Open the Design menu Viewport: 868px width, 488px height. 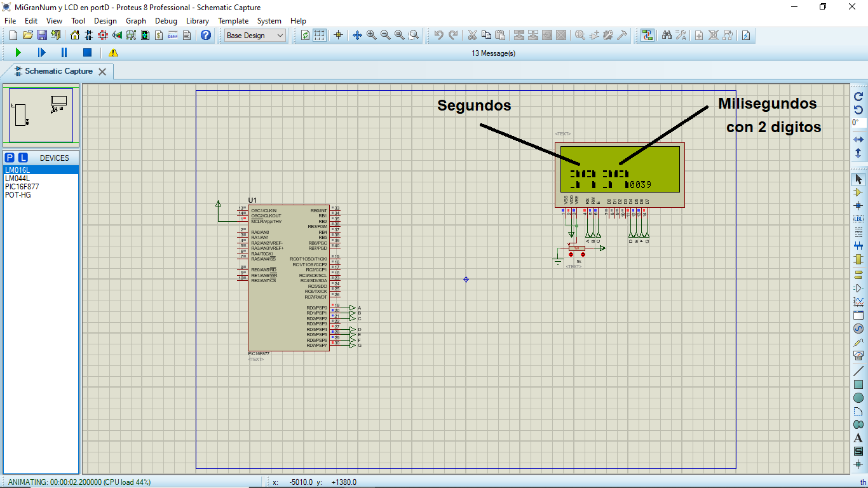[105, 21]
